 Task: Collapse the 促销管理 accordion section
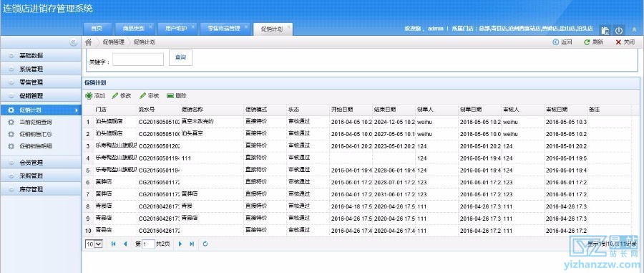coord(41,96)
